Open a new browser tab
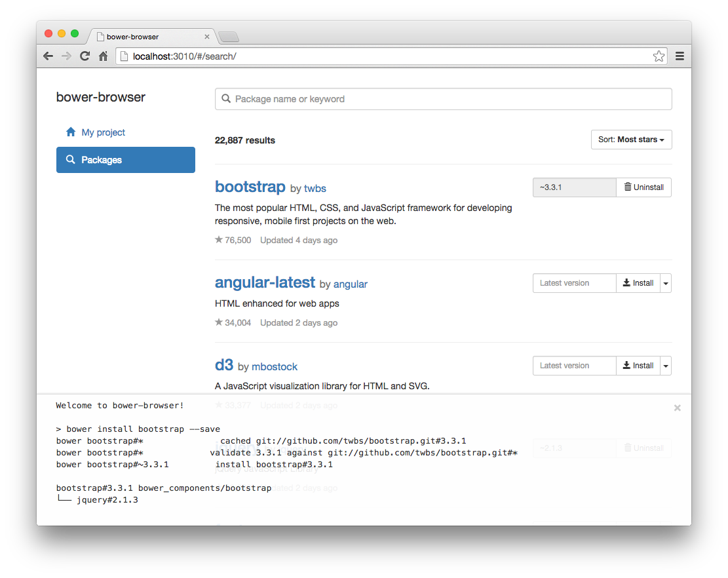728x578 pixels. click(x=229, y=37)
